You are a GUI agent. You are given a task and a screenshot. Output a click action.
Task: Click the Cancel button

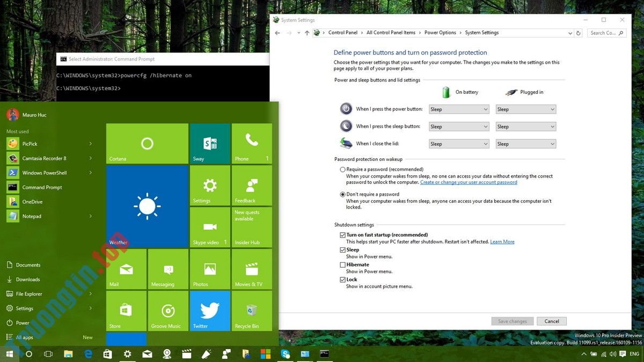551,321
